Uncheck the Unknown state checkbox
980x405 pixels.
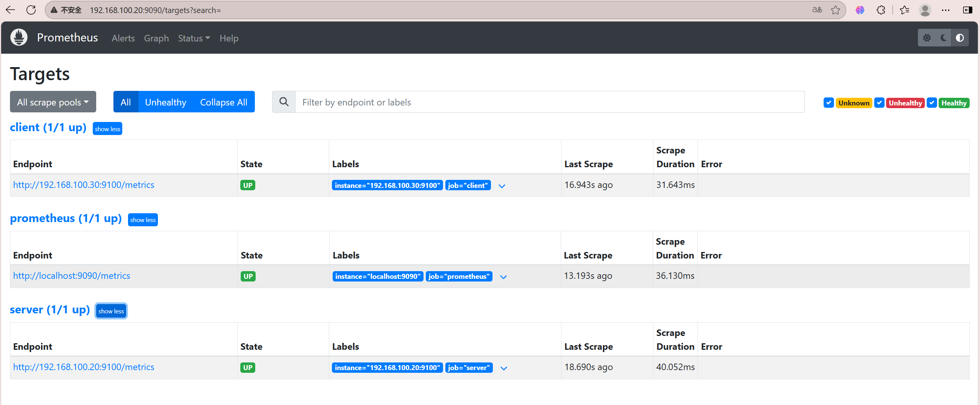[x=829, y=103]
